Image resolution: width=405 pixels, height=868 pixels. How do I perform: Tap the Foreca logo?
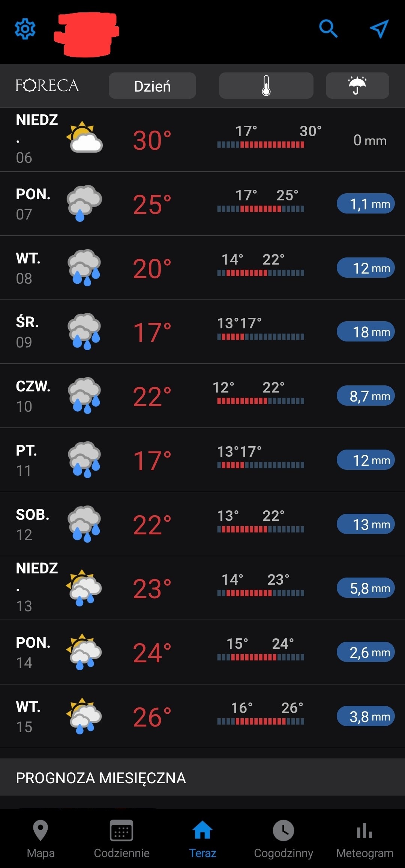[47, 86]
